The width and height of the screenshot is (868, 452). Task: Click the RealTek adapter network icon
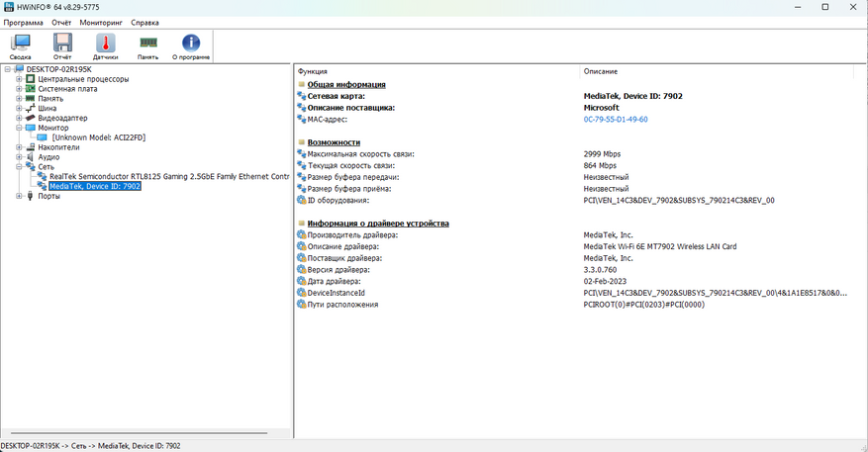click(x=43, y=176)
